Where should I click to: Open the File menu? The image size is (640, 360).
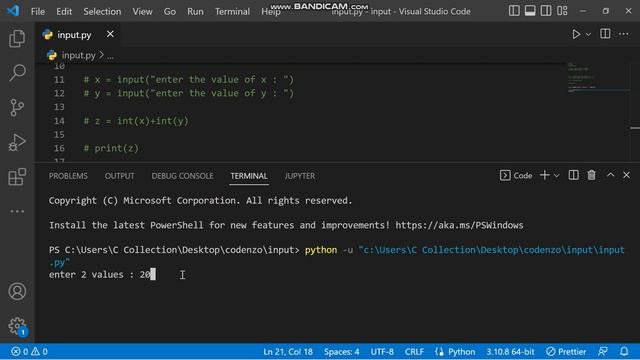pos(38,11)
